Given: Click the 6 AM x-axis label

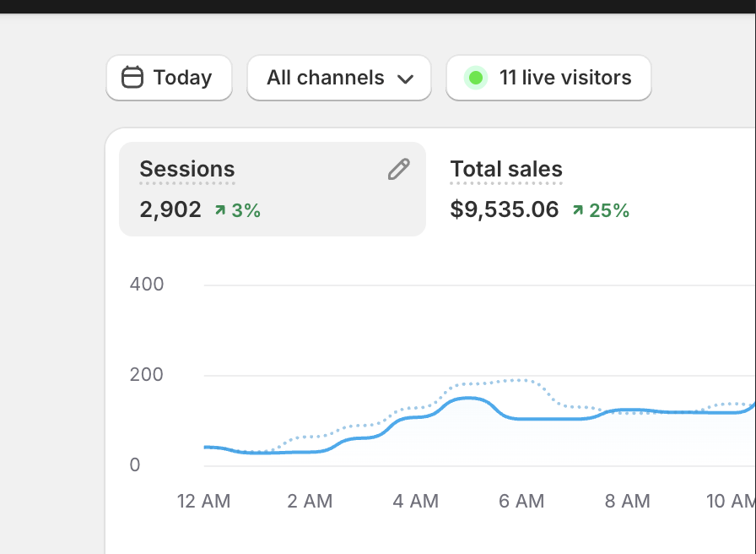Looking at the screenshot, I should coord(521,501).
